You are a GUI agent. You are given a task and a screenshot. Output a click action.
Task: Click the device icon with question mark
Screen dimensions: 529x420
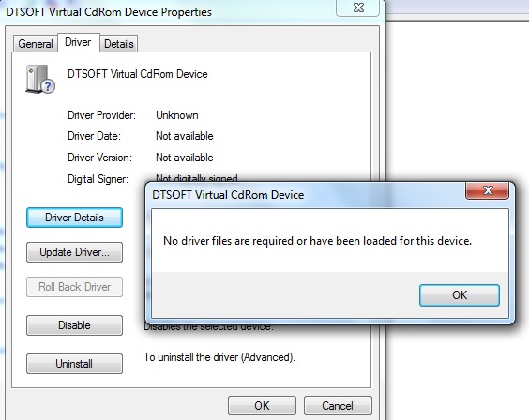(40, 79)
